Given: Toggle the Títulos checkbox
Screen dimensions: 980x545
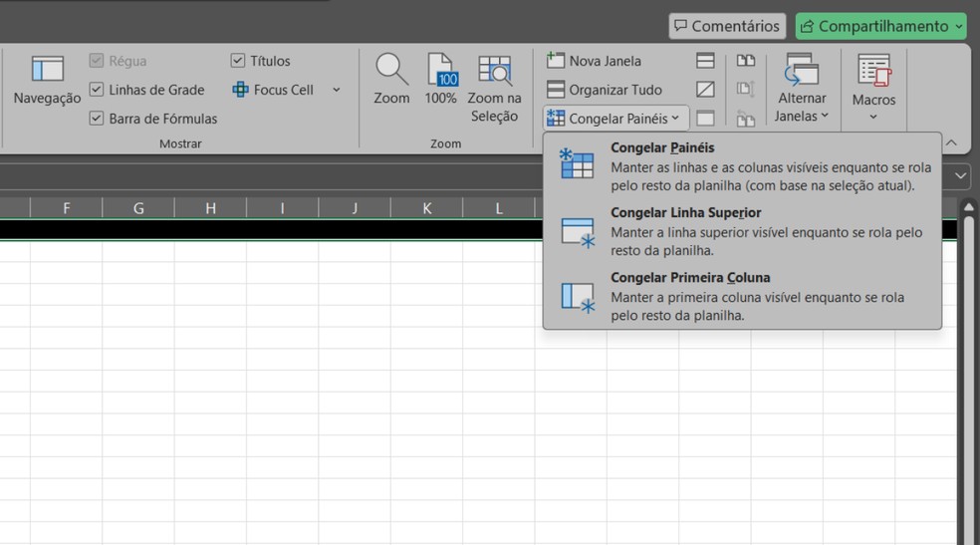Looking at the screenshot, I should pos(238,61).
